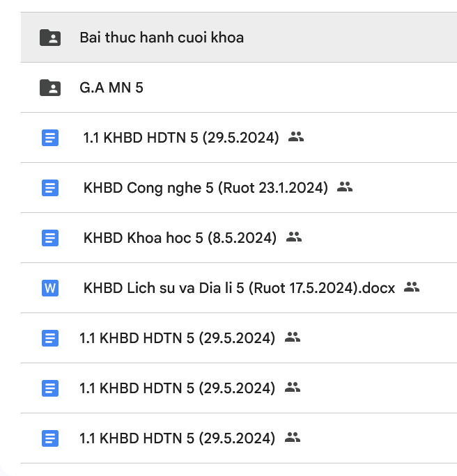This screenshot has height=476, width=457.
Task: Open KHBD Cong nghe 5 (Ruot 23.1.2024) file
Action: 206,188
